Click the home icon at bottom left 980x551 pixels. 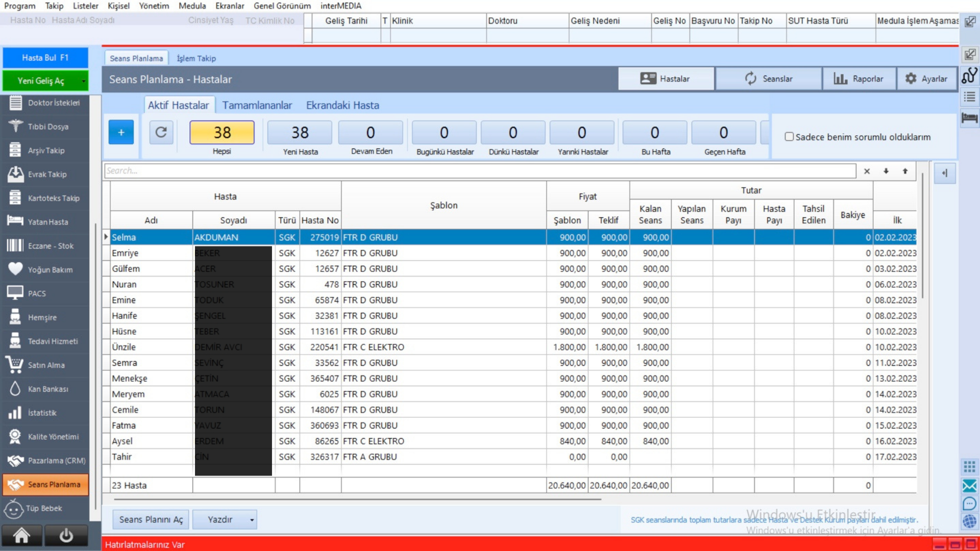[21, 535]
